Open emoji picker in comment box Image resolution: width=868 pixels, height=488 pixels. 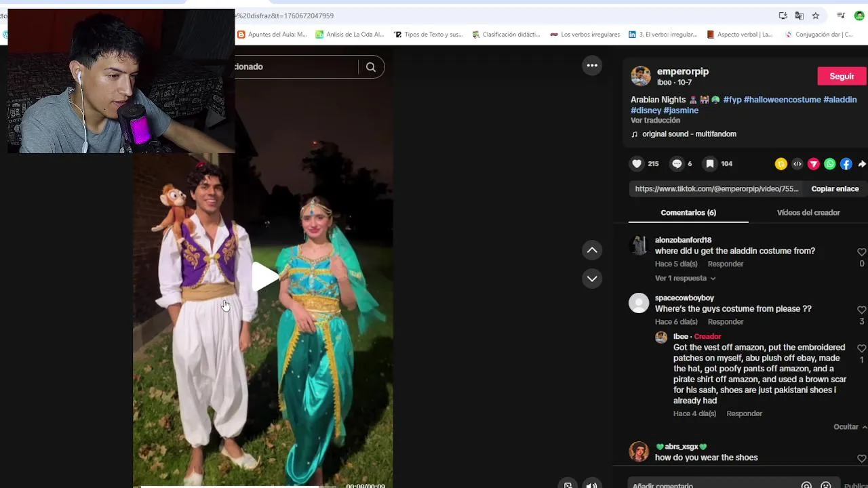825,485
